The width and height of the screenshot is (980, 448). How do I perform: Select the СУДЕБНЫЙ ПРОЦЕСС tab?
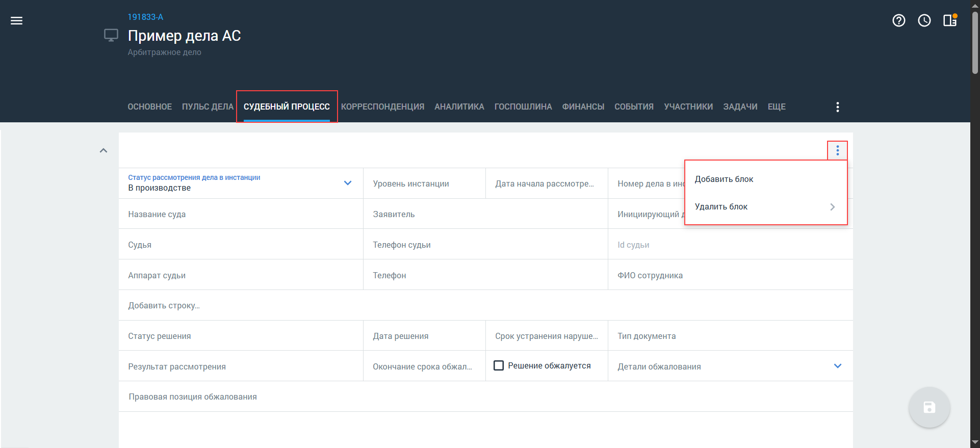287,107
